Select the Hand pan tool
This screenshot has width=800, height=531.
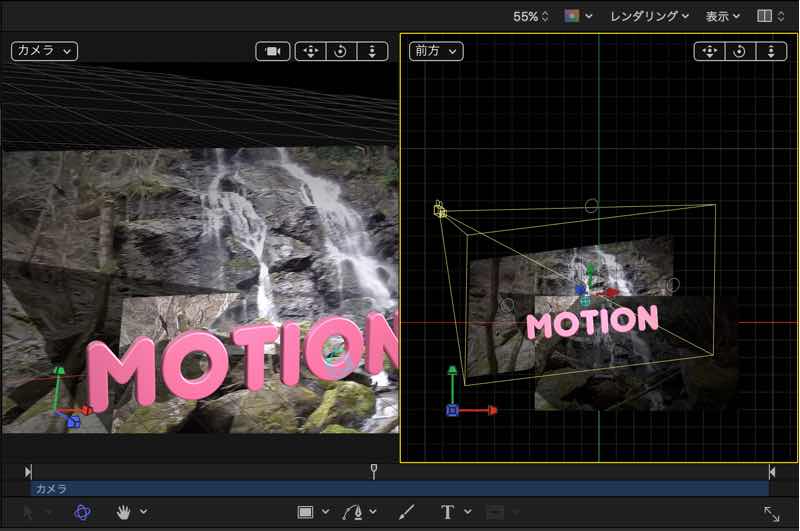click(124, 512)
